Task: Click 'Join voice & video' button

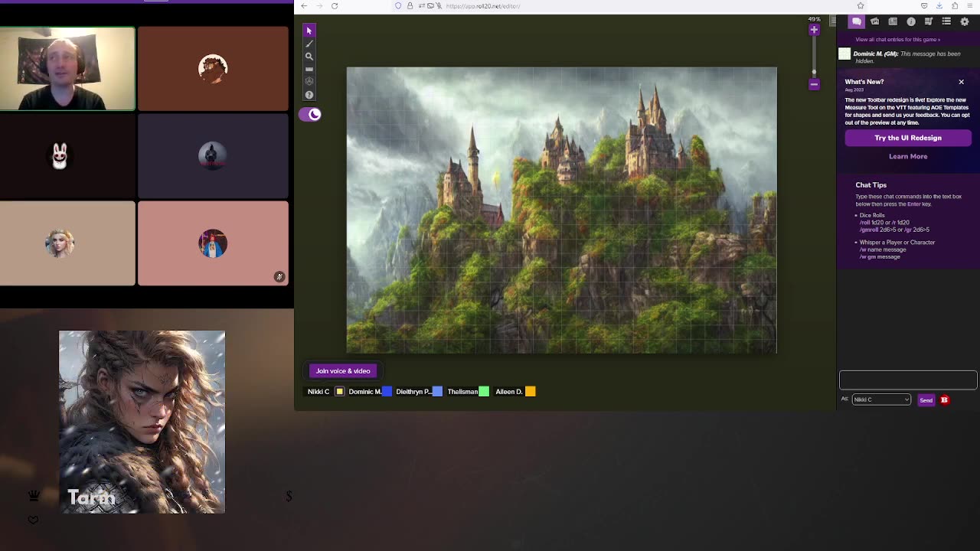Action: pyautogui.click(x=343, y=371)
